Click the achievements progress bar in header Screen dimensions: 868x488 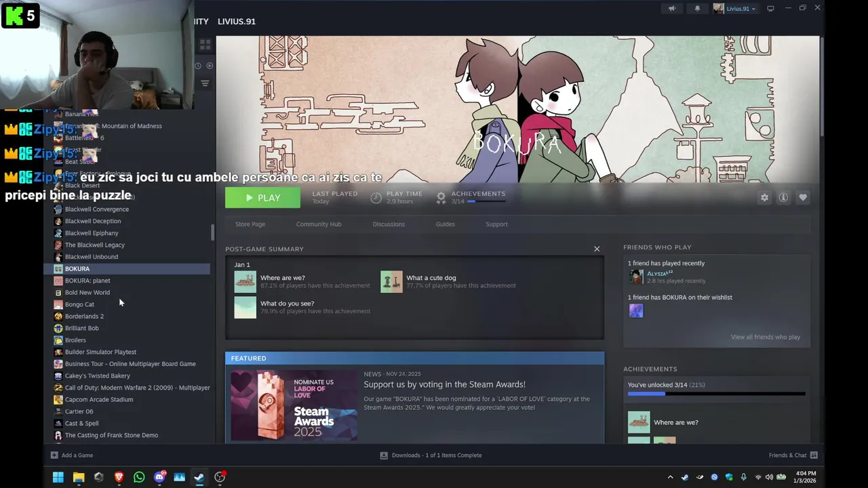tap(486, 201)
